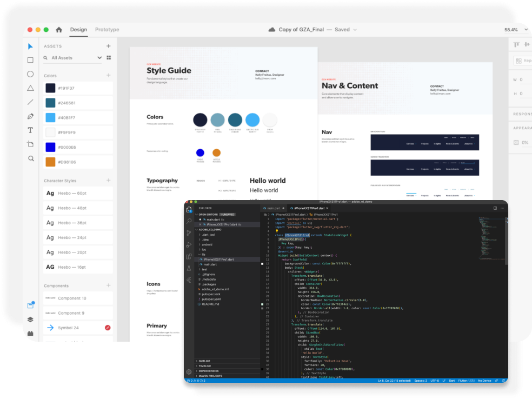This screenshot has width=532, height=399.
Task: Open pubspec.yaml in the Explorer
Action: 212,299
